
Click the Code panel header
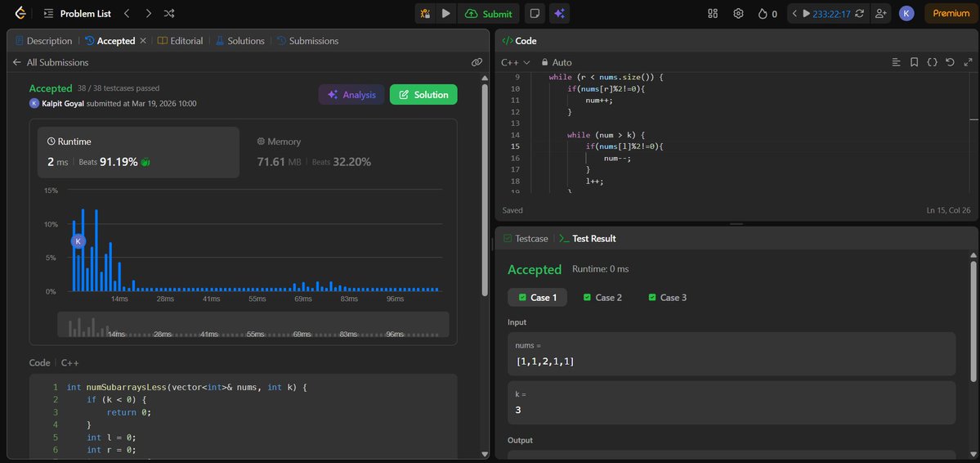[x=519, y=41]
